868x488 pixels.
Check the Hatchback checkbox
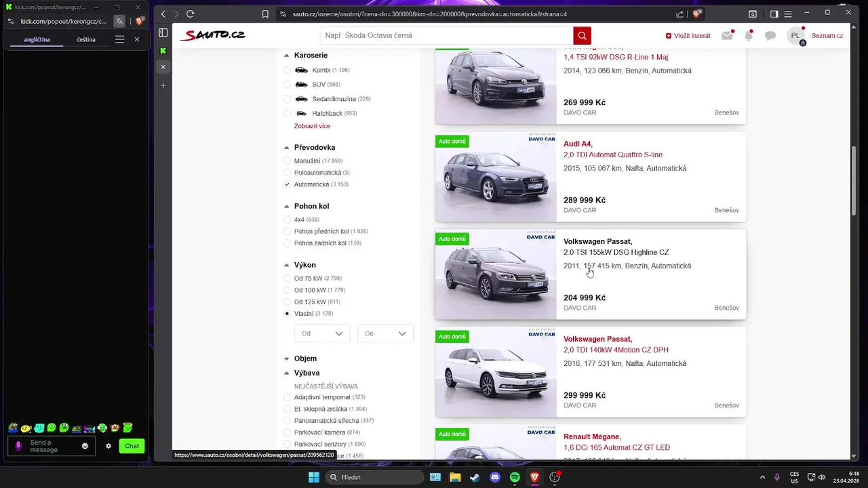pyautogui.click(x=287, y=113)
